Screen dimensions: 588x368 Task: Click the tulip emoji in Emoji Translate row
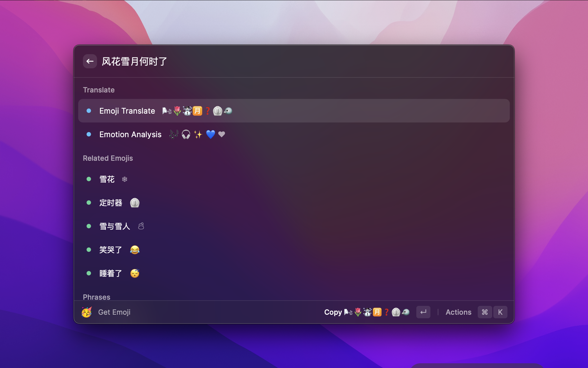tap(177, 111)
